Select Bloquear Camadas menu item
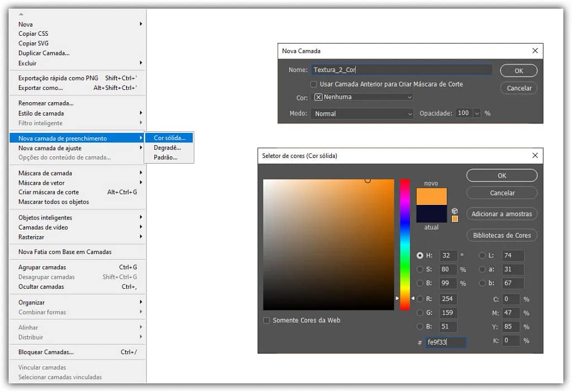This screenshot has height=392, width=572. [x=78, y=352]
